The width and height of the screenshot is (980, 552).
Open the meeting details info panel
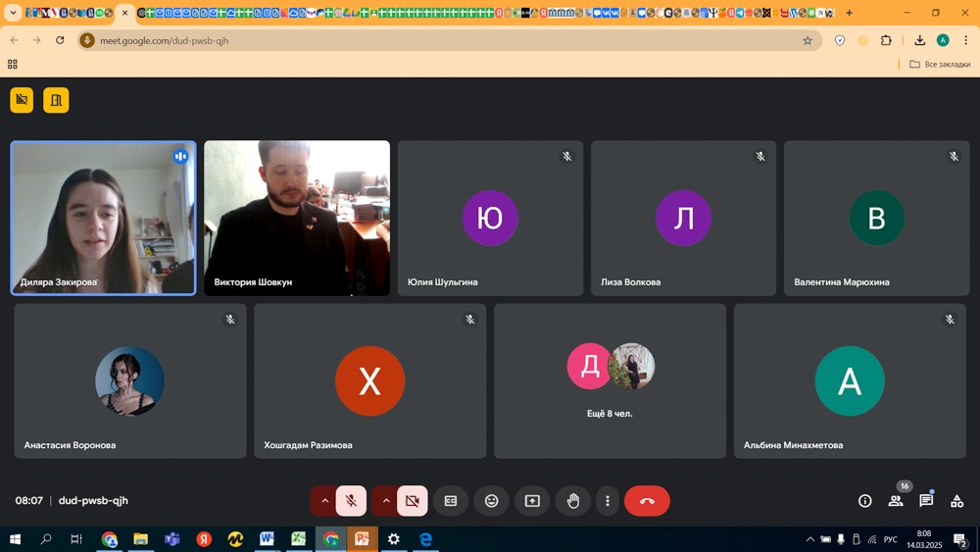[x=865, y=501]
